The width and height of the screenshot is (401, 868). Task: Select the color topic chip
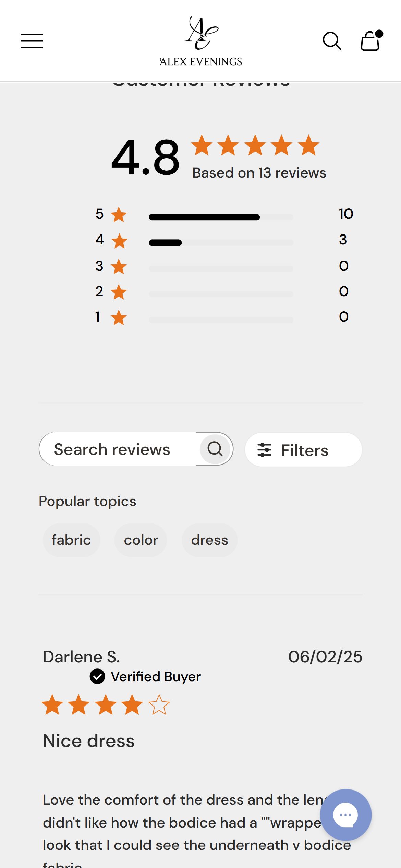pos(141,540)
